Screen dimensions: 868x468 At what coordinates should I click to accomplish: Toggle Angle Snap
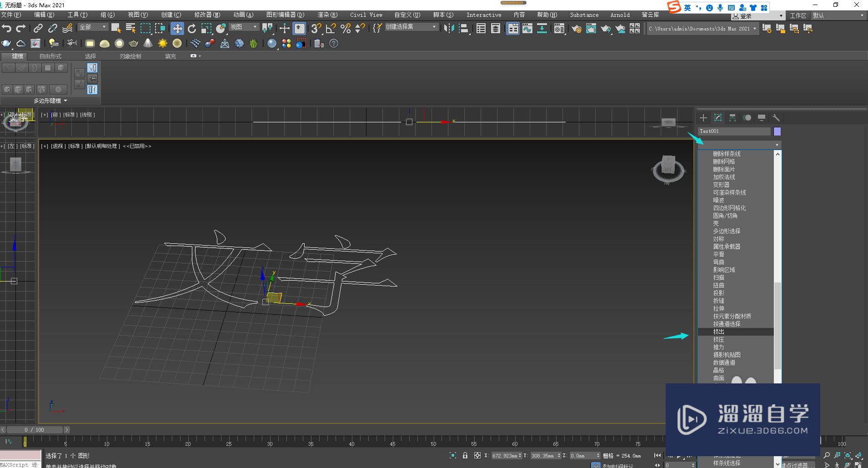coord(331,28)
